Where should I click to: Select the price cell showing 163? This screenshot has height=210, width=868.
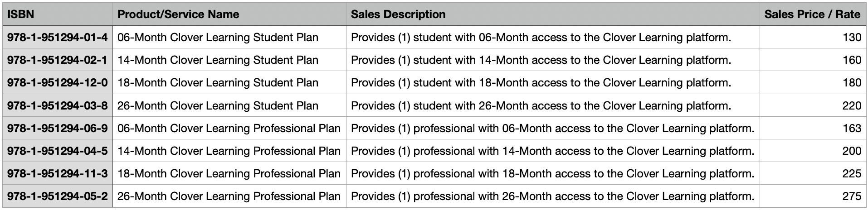point(813,128)
